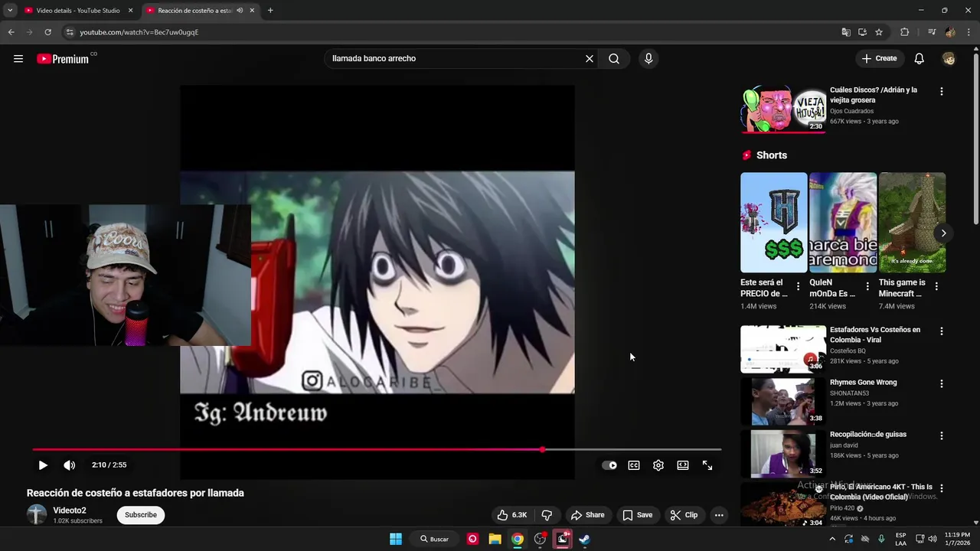Open Cuáles Discos video thumbnail
This screenshot has width=980, height=551.
(x=783, y=109)
